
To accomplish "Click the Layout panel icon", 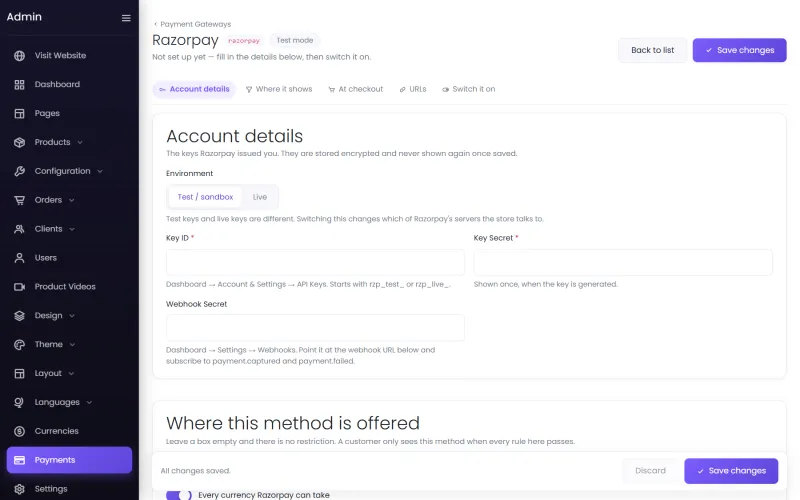I will coord(19,373).
